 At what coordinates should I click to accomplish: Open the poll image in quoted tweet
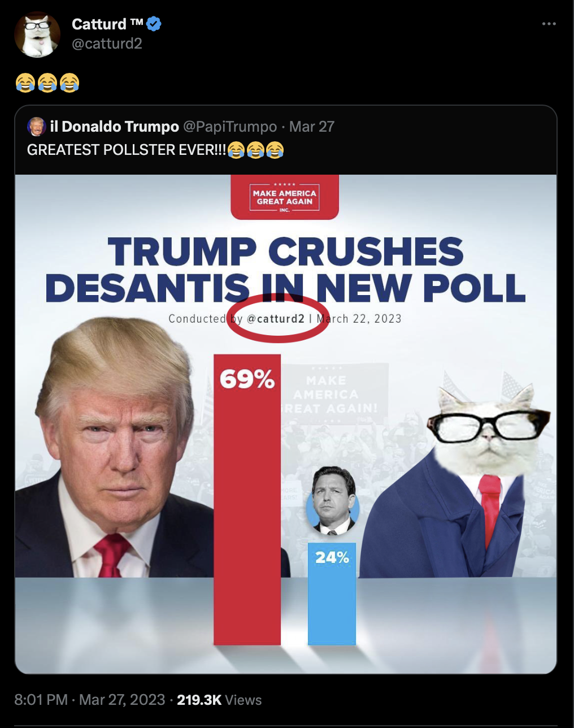click(x=286, y=424)
